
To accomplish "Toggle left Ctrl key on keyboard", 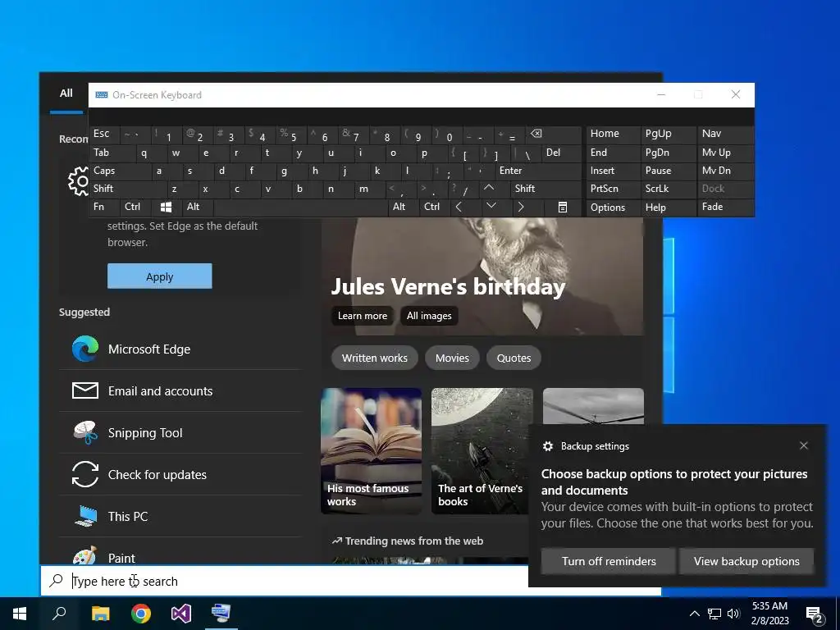I will 136,207.
